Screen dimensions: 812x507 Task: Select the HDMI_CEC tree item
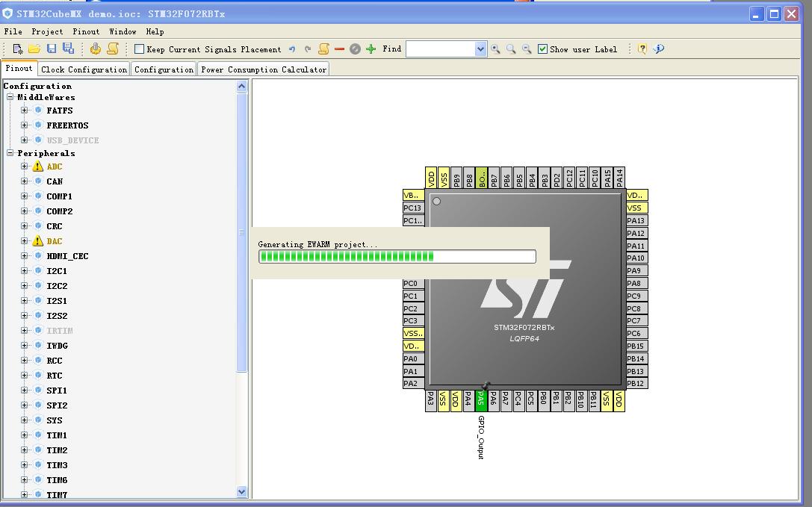click(67, 256)
